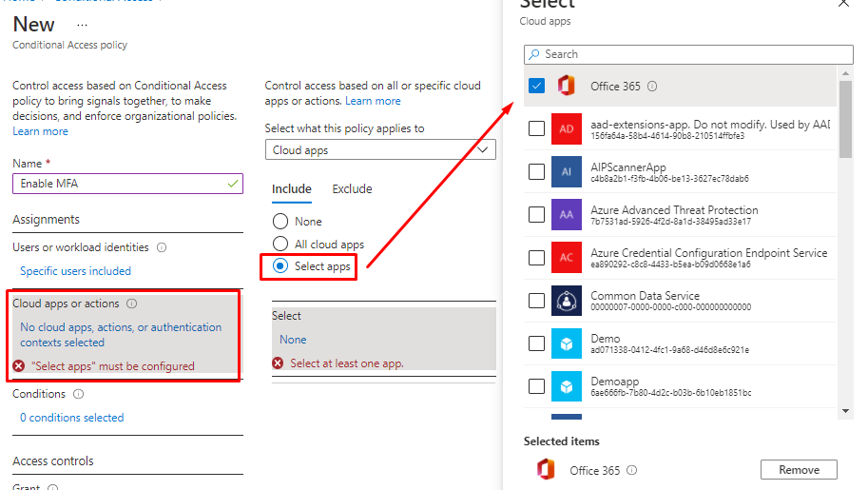Click the Search box in cloud apps panel
This screenshot has height=490, width=868.
click(x=688, y=54)
